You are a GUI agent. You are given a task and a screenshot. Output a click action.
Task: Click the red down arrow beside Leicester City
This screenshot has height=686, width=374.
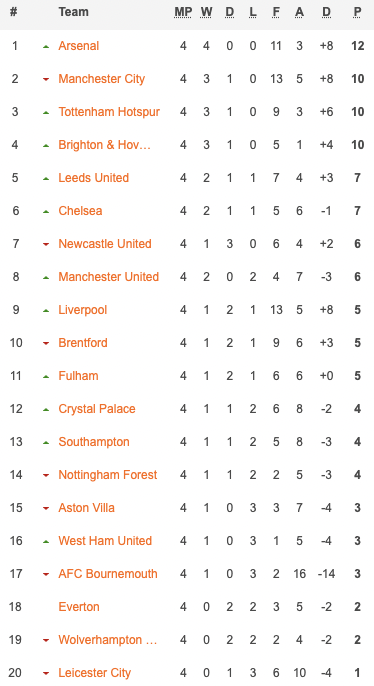(46, 674)
